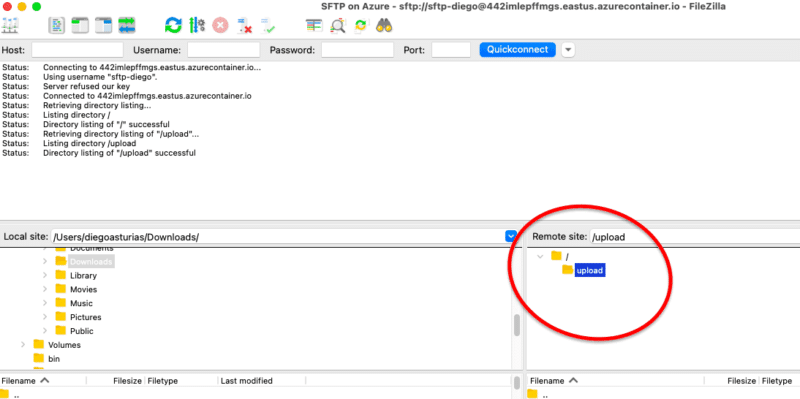This screenshot has height=399, width=800.
Task: Cancel the current operation (red X circle)
Action: (220, 25)
